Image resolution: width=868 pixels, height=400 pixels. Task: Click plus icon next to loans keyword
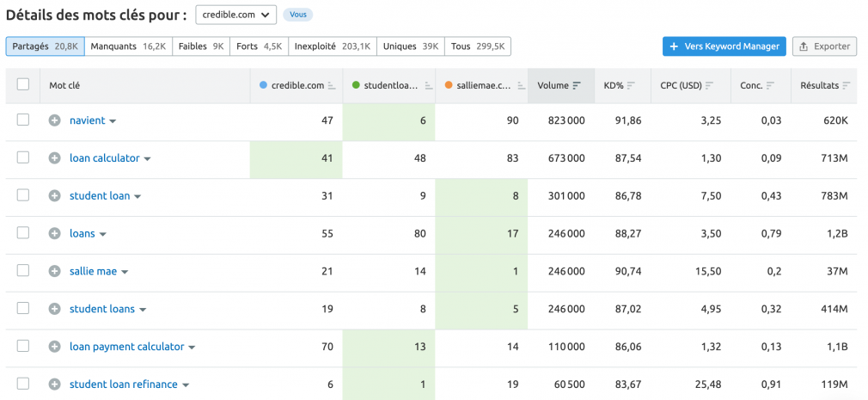coord(54,233)
